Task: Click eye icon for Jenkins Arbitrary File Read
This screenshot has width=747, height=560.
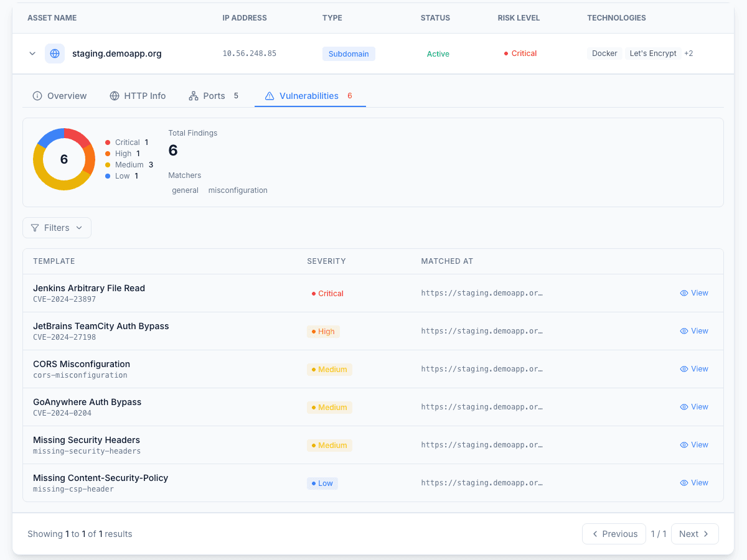Action: 684,293
